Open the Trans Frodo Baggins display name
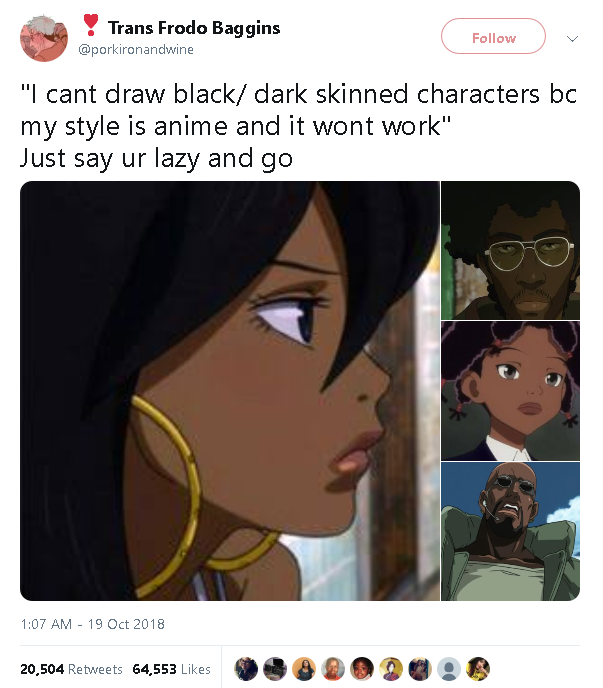Image resolution: width=603 pixels, height=688 pixels. [x=194, y=28]
